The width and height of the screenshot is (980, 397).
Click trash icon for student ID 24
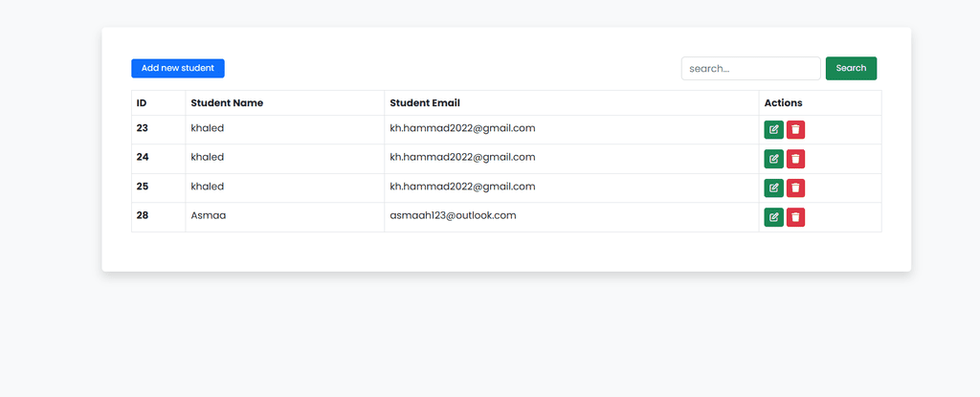(795, 159)
